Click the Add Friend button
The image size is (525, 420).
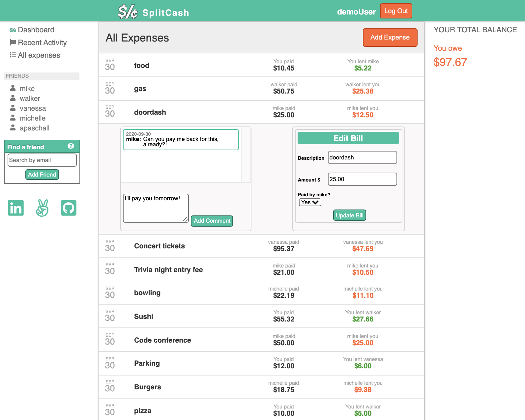pyautogui.click(x=42, y=175)
